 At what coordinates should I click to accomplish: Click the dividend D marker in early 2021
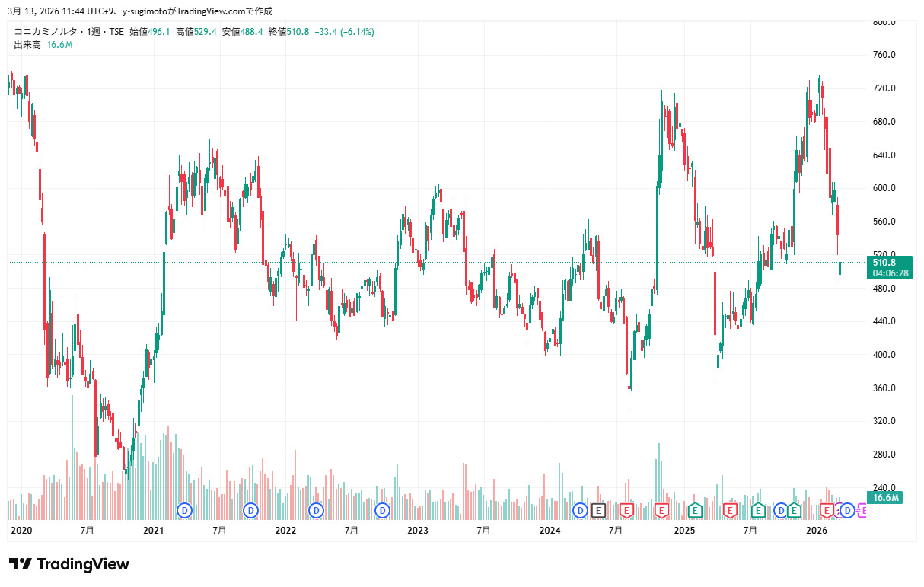pos(184,510)
